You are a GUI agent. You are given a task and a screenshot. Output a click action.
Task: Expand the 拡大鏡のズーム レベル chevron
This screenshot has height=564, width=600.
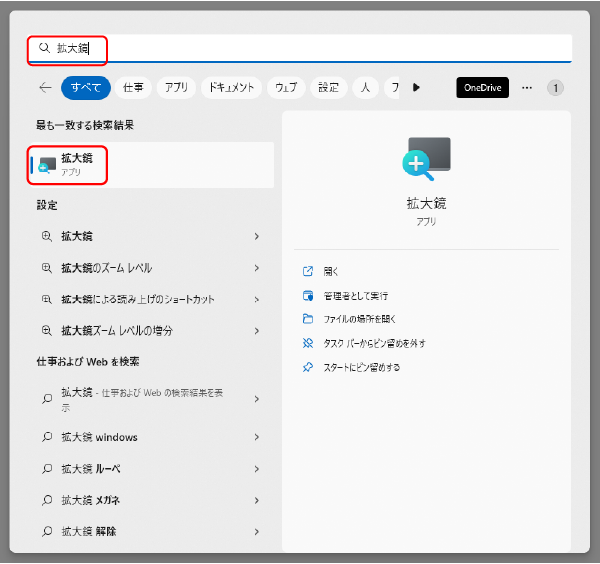tap(257, 268)
